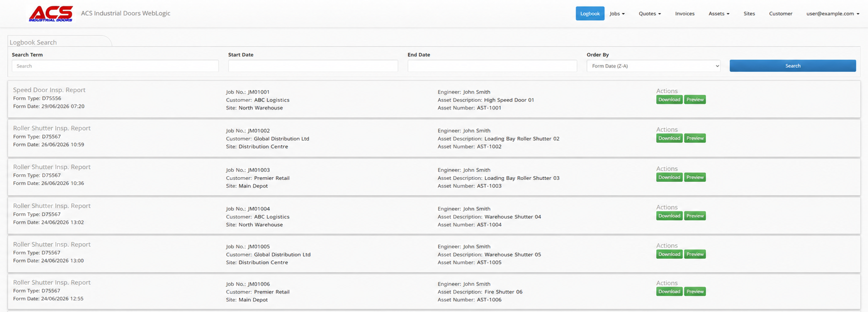868x312 pixels.
Task: Download the JM01003 report
Action: [669, 177]
